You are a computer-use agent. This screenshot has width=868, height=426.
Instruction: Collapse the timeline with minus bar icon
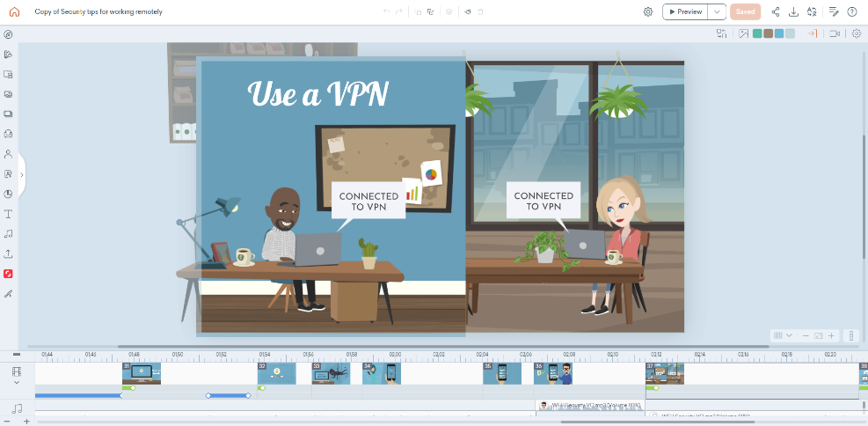point(17,354)
